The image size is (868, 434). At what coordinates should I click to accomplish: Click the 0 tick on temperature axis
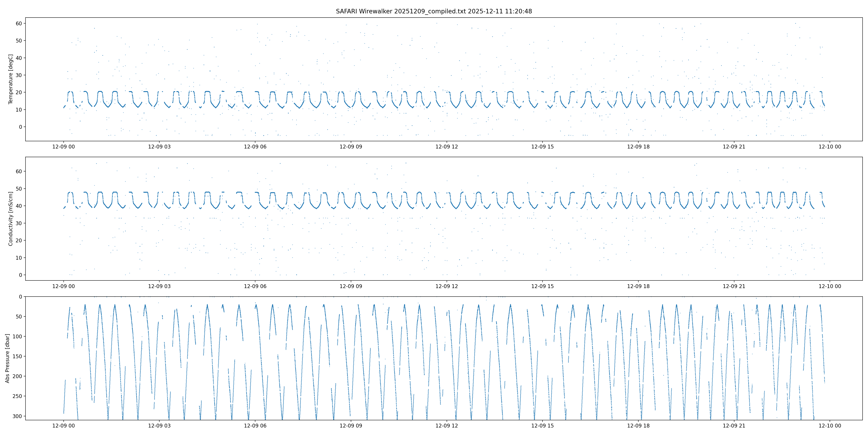20,127
